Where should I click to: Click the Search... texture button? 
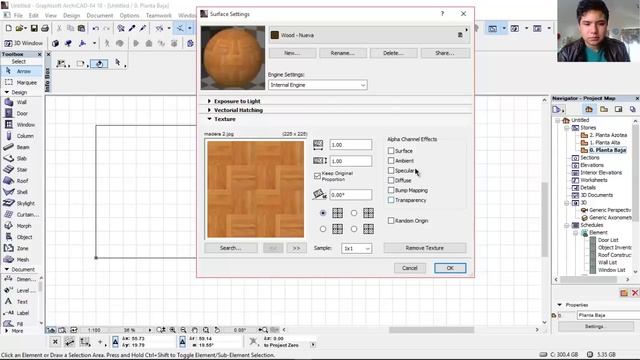pyautogui.click(x=231, y=248)
